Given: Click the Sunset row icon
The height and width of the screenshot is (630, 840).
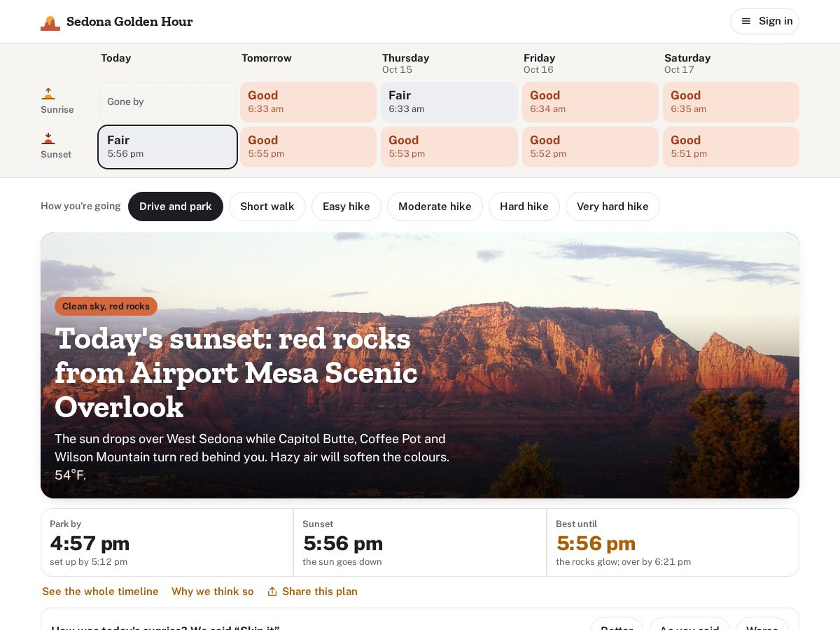Looking at the screenshot, I should pyautogui.click(x=48, y=139).
